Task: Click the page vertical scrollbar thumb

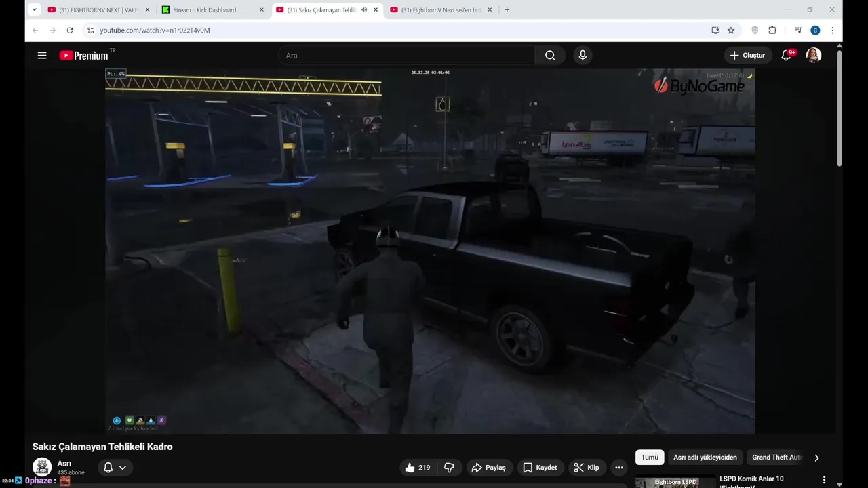Action: point(839,107)
